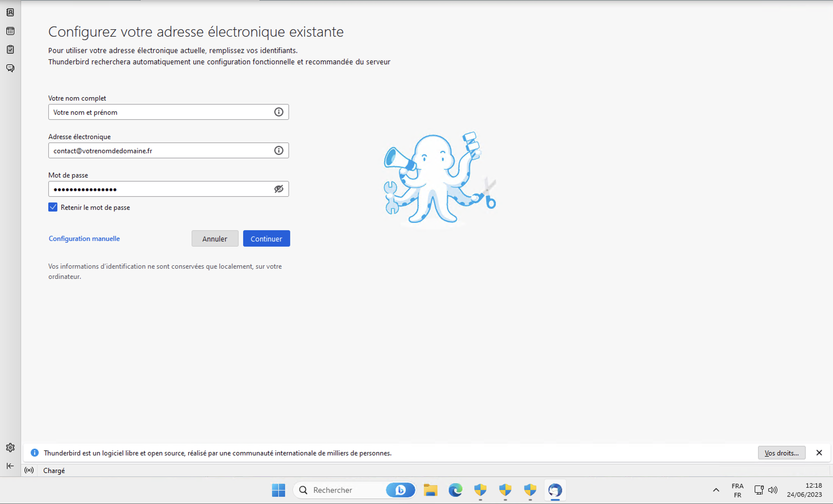This screenshot has height=504, width=833.
Task: Focus the Mot de passe field
Action: coord(168,189)
